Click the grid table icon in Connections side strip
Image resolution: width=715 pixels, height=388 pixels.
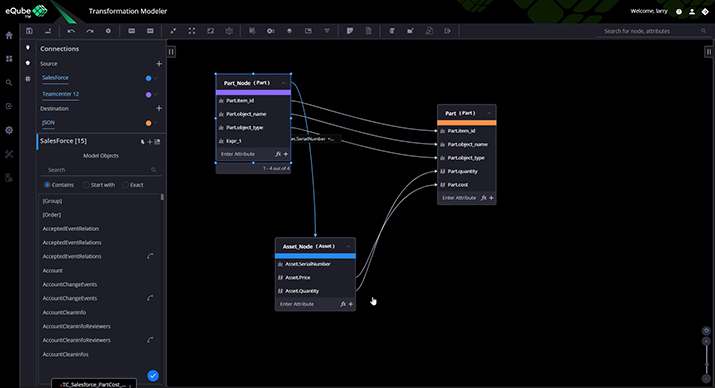(x=28, y=78)
